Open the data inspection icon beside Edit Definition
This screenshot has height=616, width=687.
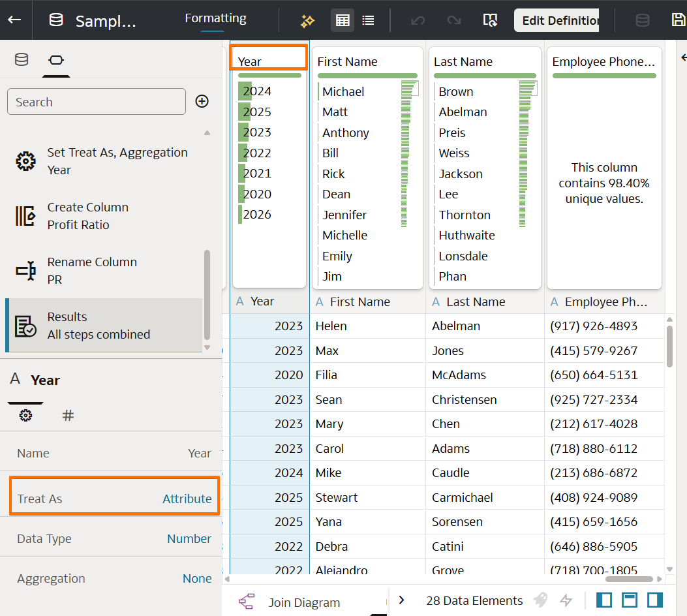tap(490, 20)
